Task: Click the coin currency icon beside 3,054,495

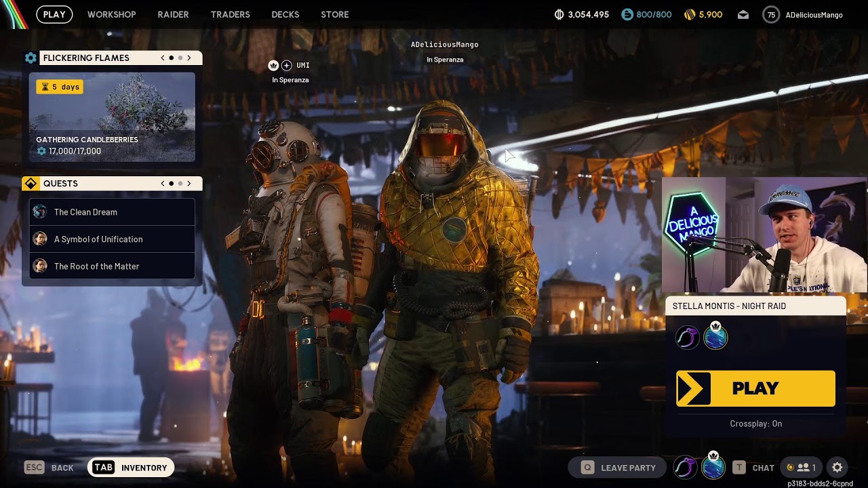Action: tap(559, 14)
